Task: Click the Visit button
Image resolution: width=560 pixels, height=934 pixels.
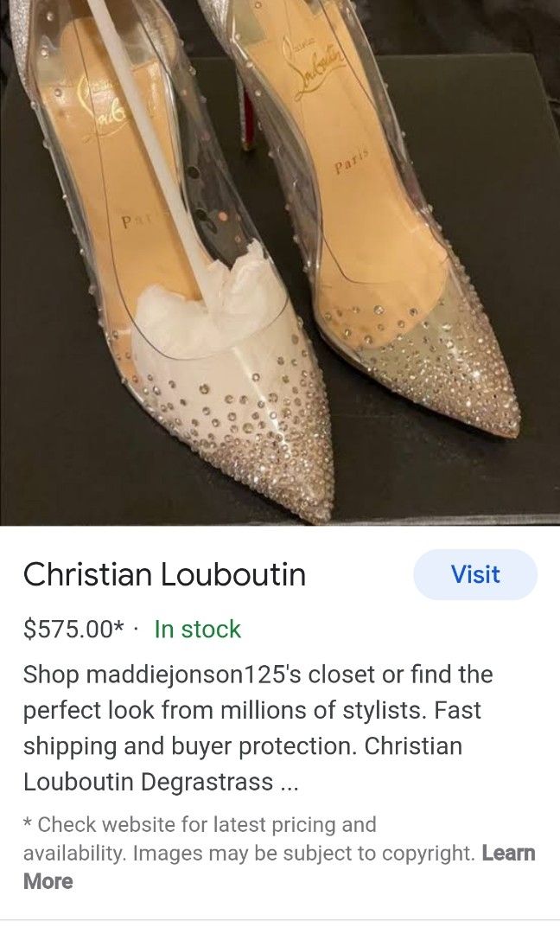Action: tap(474, 574)
